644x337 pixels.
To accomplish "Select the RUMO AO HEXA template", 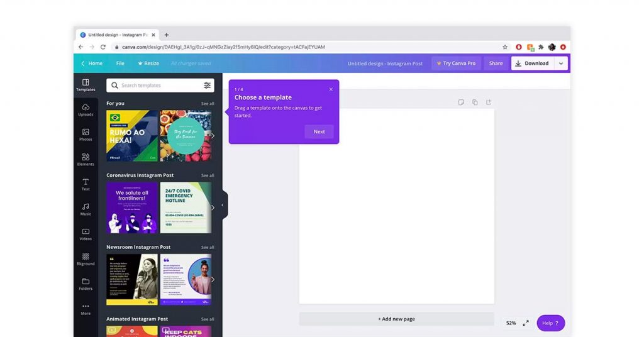I will coord(132,135).
